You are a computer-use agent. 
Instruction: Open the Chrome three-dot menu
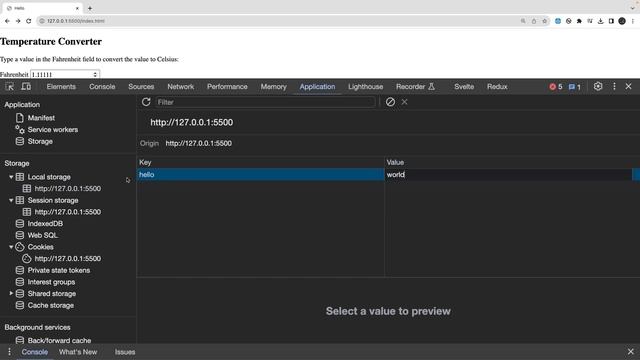click(633, 21)
